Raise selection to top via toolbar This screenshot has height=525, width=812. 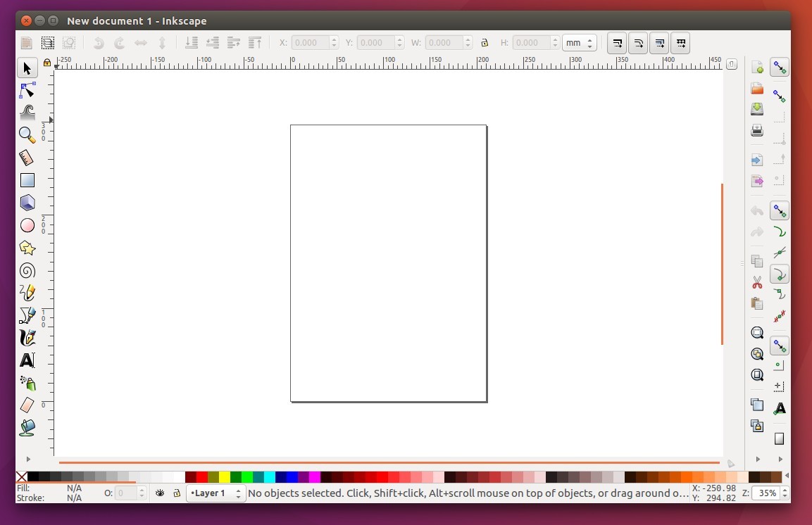(254, 42)
